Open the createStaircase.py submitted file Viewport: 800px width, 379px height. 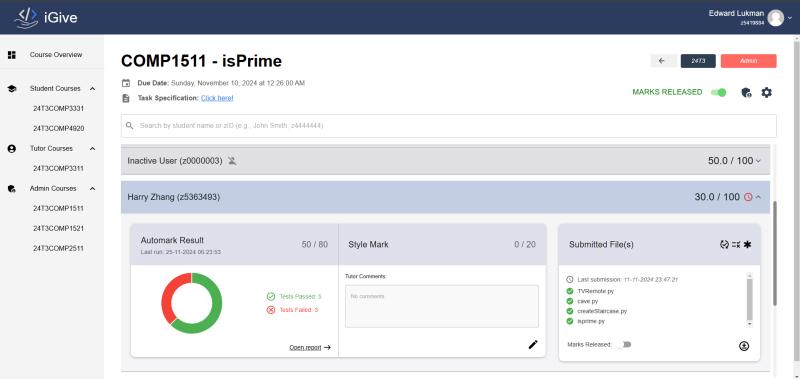click(602, 311)
